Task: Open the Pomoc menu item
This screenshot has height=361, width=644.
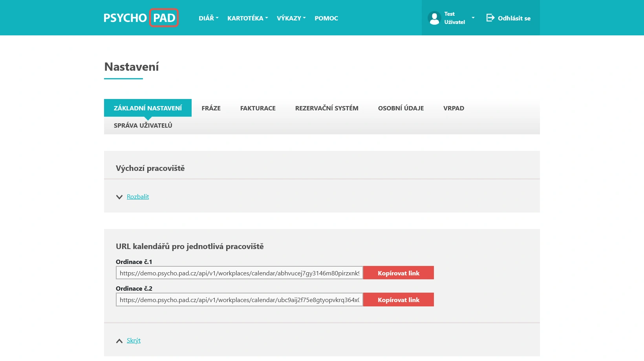Action: [x=326, y=18]
